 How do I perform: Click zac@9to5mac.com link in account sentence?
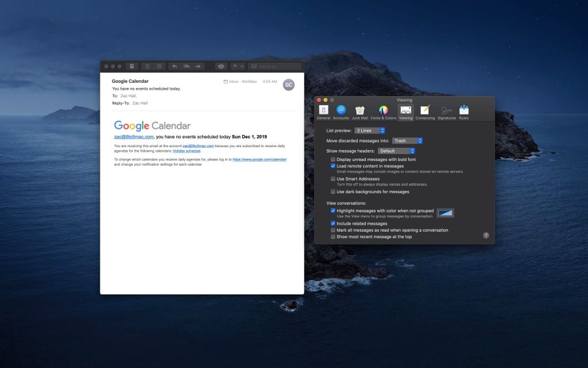click(x=198, y=145)
